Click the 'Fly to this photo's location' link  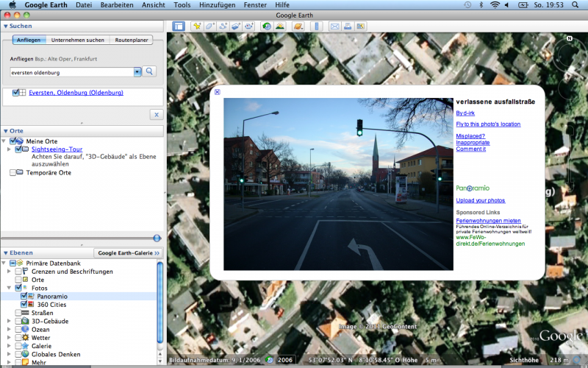[x=487, y=124]
